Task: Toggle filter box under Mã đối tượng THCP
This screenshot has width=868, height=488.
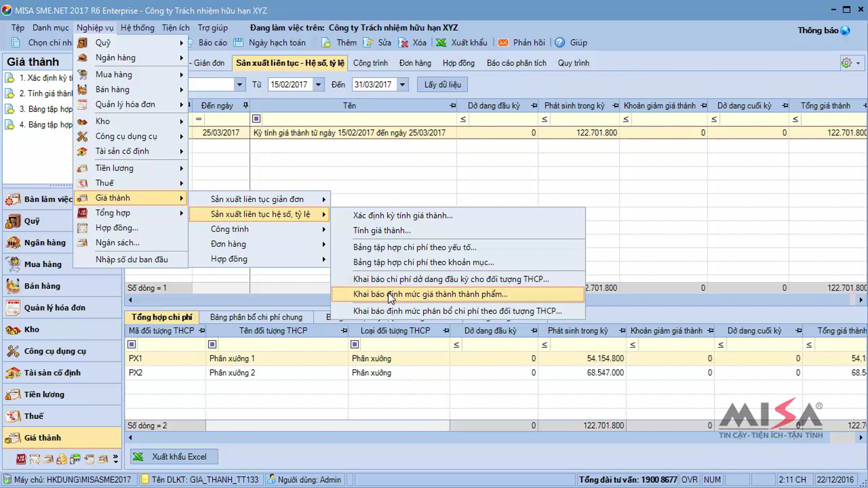Action: point(132,344)
